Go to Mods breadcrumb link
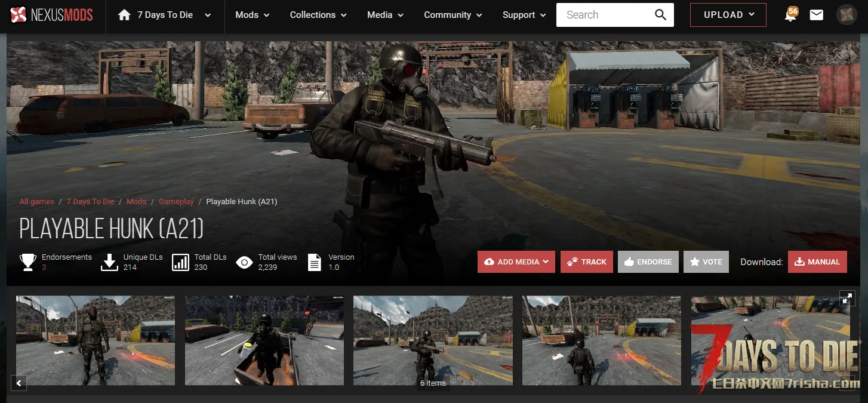868x403 pixels. (136, 202)
